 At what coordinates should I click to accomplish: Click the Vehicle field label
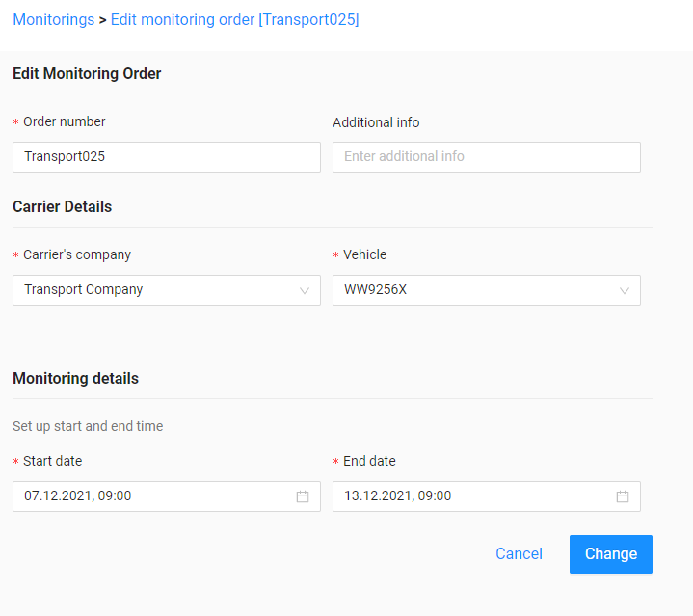click(x=365, y=254)
